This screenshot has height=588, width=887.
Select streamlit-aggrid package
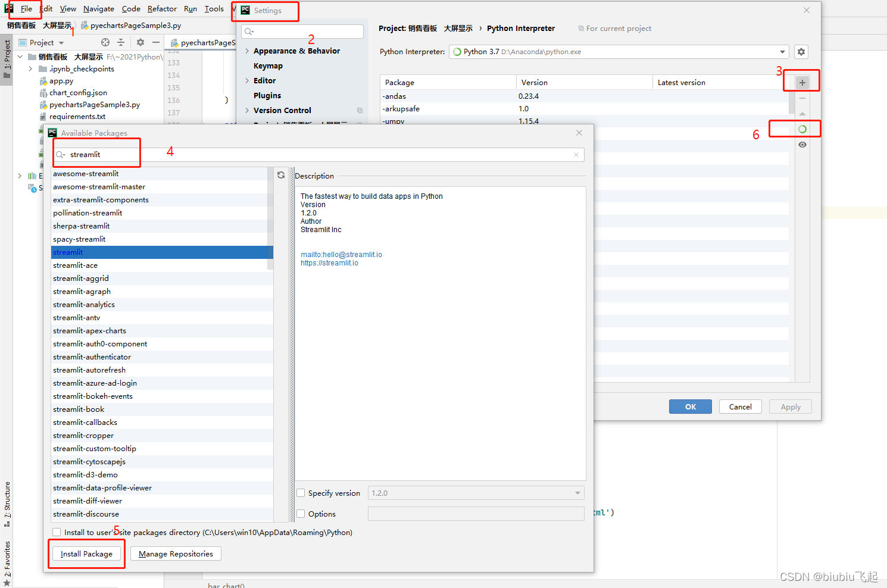(x=162, y=279)
